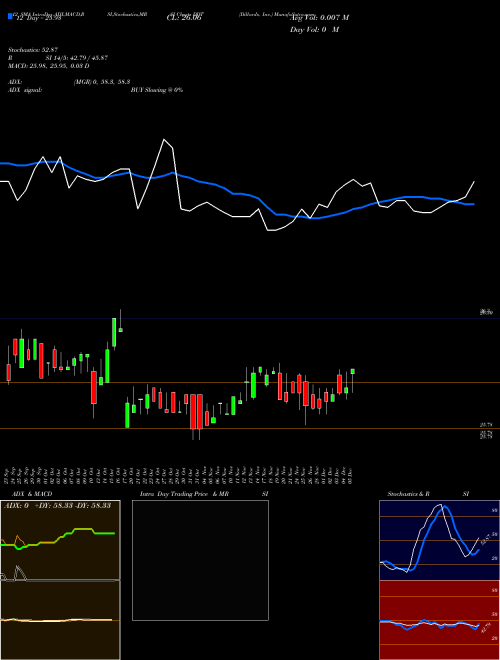Open the red RSI chart panel
The width and height of the screenshot is (500, 660).
pyautogui.click(x=439, y=620)
